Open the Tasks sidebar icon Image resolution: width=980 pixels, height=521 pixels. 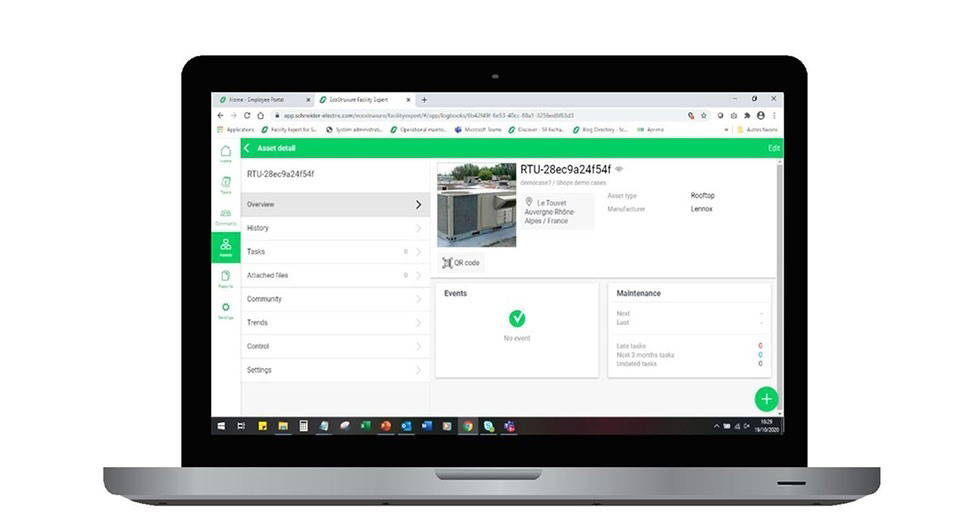225,184
